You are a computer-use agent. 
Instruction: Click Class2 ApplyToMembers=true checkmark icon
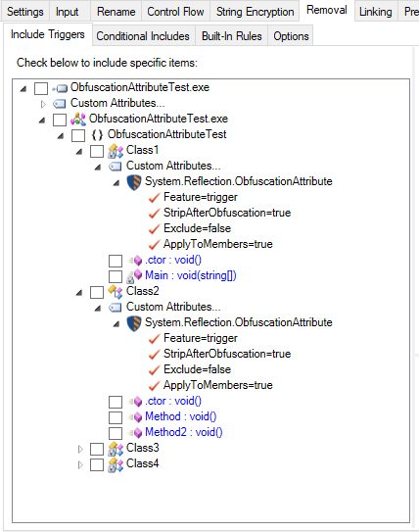tap(154, 386)
